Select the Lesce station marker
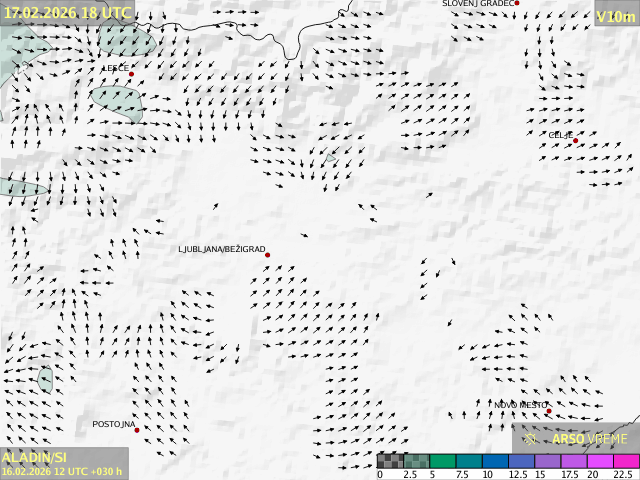 [x=131, y=74]
